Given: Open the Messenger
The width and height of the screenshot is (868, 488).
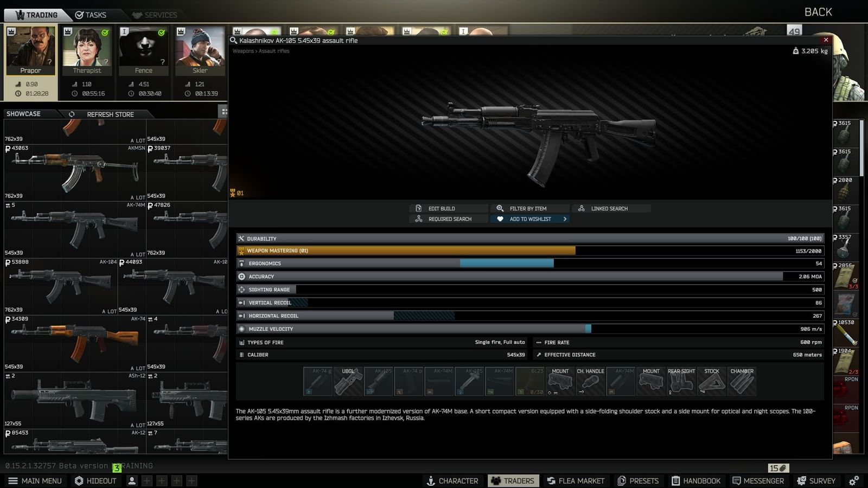Looking at the screenshot, I should 758,480.
